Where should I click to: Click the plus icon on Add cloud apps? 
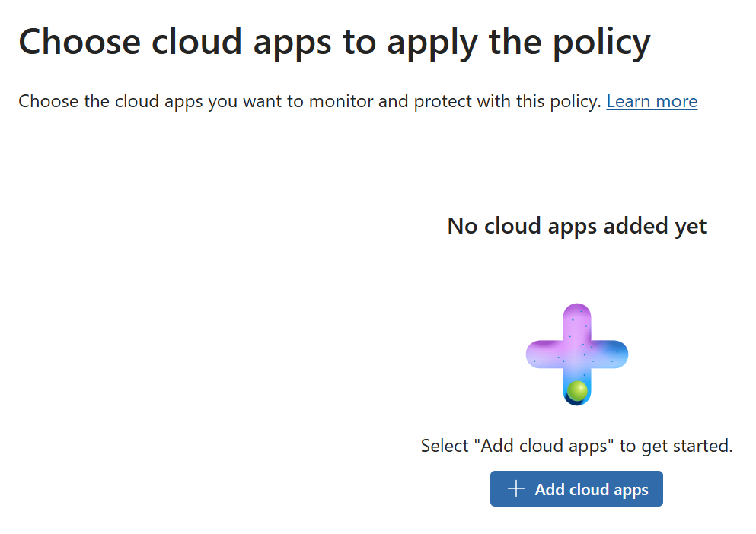point(516,488)
